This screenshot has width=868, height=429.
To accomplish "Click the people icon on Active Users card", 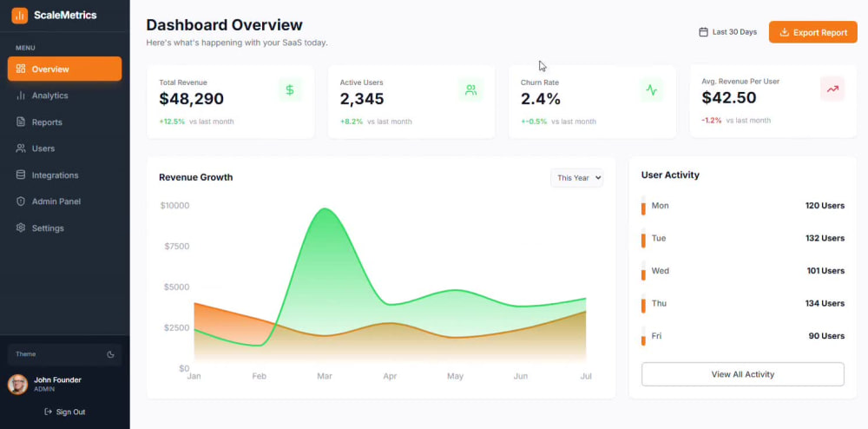I will pyautogui.click(x=471, y=89).
